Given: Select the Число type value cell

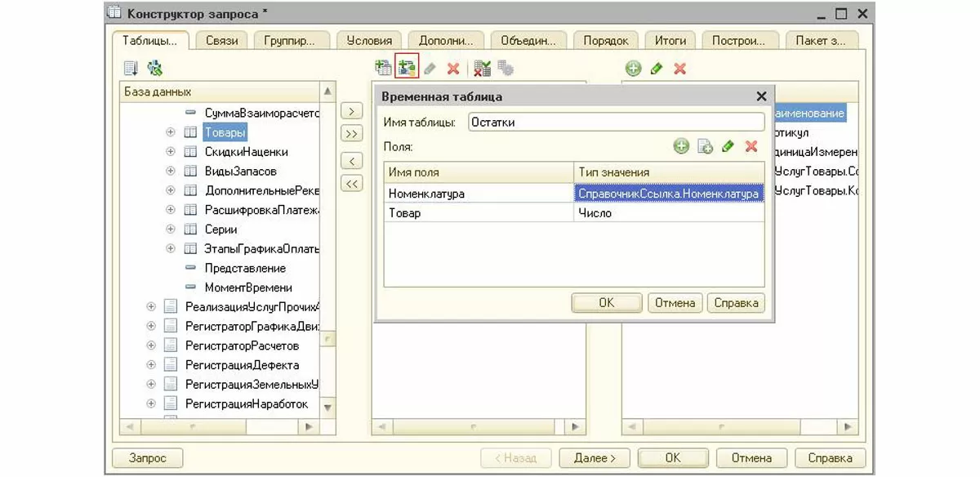Looking at the screenshot, I should pyautogui.click(x=670, y=212).
